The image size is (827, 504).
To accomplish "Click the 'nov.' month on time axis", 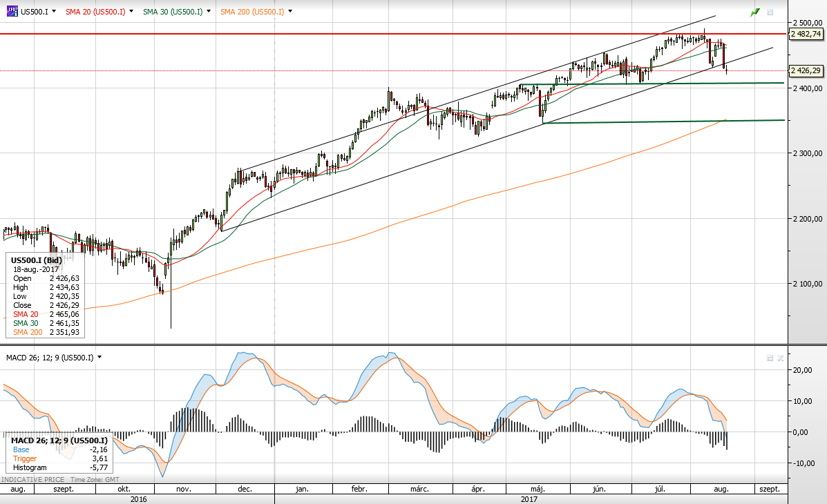I will click(x=184, y=490).
